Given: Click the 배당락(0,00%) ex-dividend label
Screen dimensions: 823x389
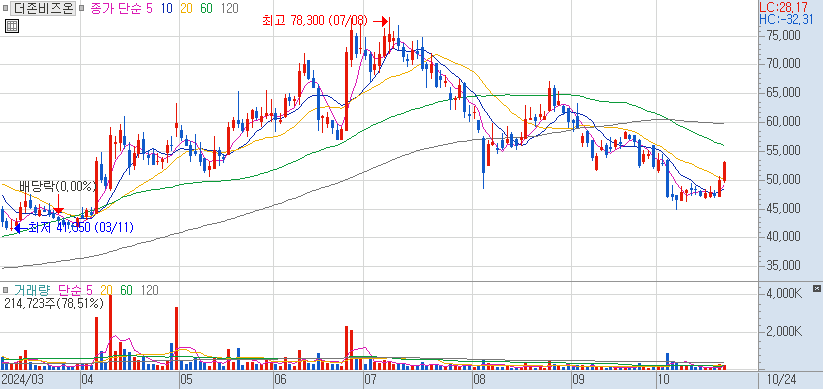Looking at the screenshot, I should (x=57, y=186).
